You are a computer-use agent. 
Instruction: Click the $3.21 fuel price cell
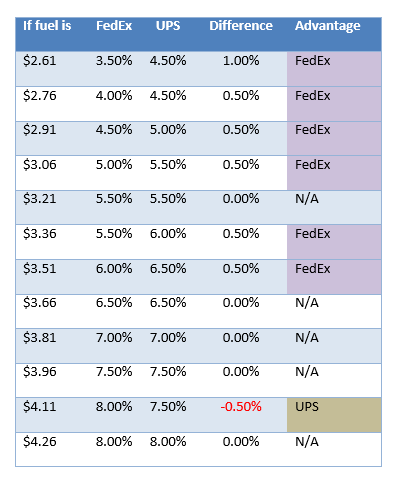tap(40, 199)
